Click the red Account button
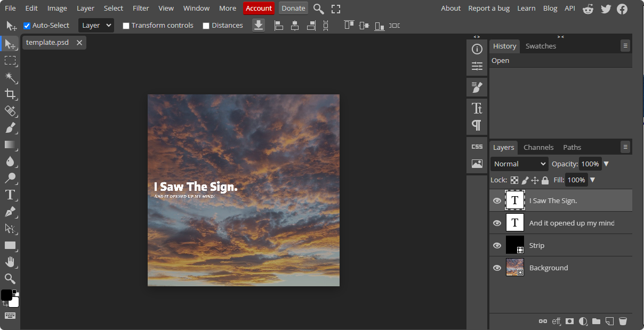The image size is (644, 330). pyautogui.click(x=259, y=8)
